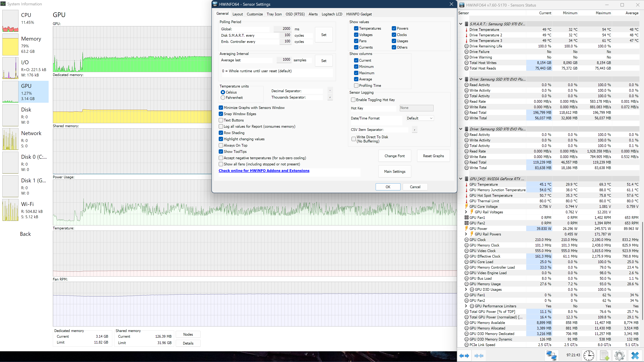Click the HWiNFO64 Sensor Settings title icon

(215, 4)
